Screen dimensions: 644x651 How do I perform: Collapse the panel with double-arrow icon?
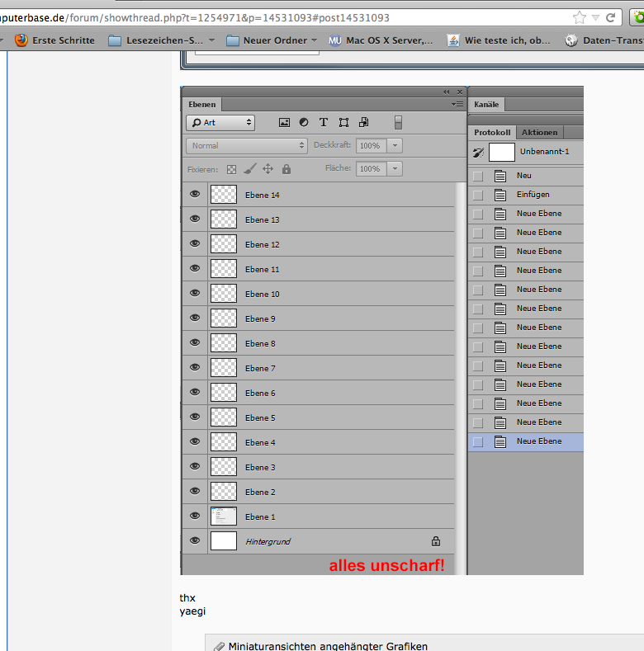(x=446, y=92)
